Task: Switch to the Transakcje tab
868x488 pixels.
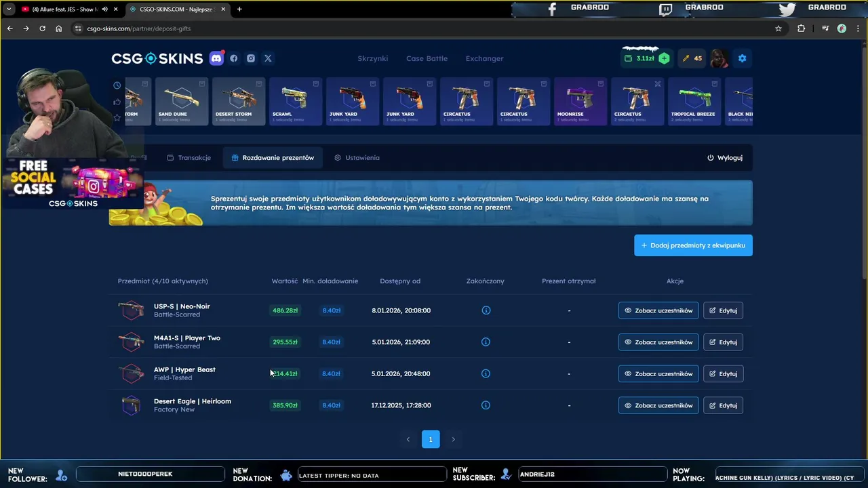Action: [x=189, y=157]
